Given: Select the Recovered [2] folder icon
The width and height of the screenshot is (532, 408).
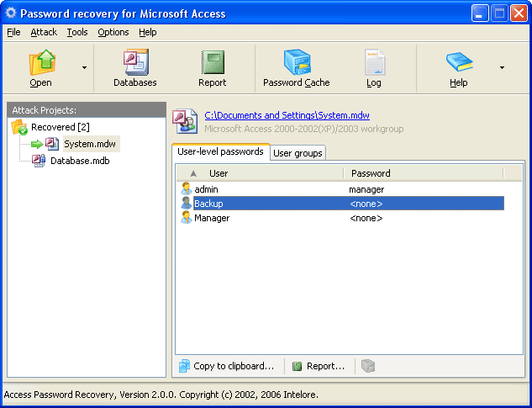Looking at the screenshot, I should pos(19,127).
